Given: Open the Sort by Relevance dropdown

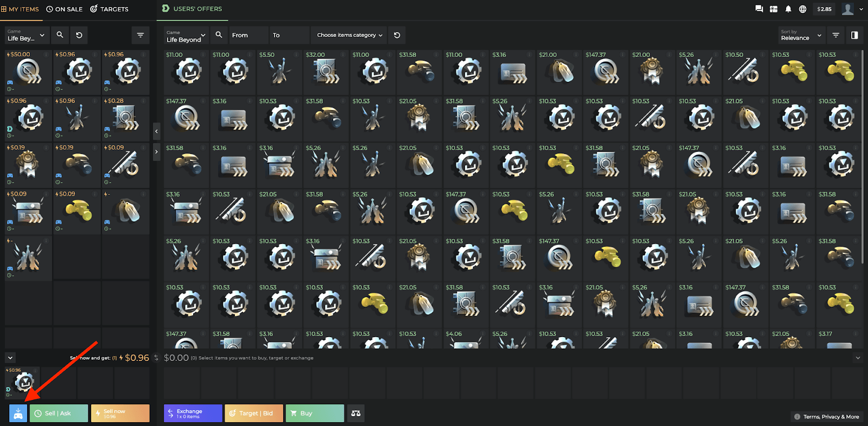Looking at the screenshot, I should [x=801, y=35].
